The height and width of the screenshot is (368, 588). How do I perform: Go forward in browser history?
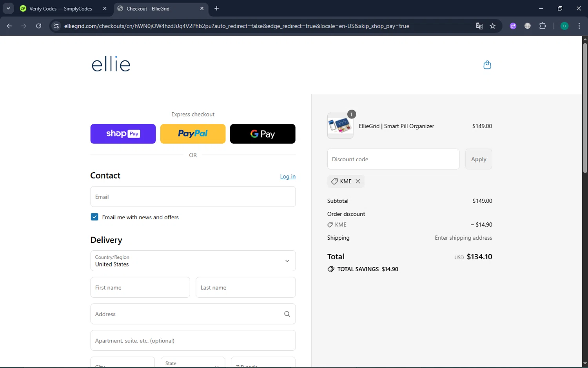pyautogui.click(x=24, y=26)
